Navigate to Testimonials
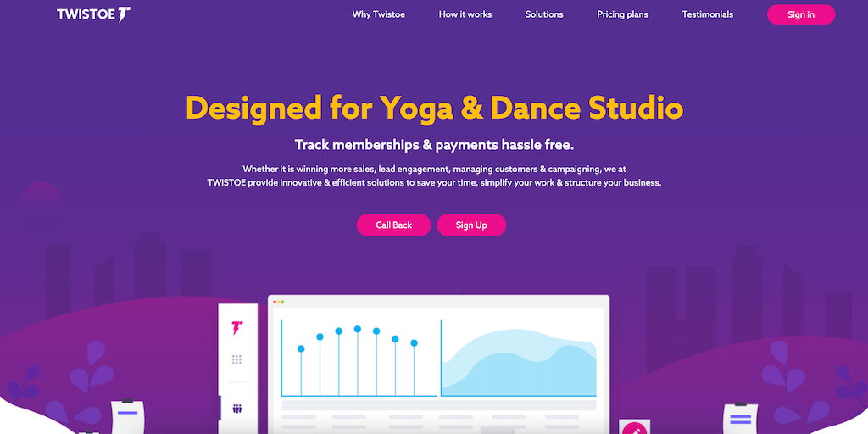The width and height of the screenshot is (868, 434). click(708, 14)
